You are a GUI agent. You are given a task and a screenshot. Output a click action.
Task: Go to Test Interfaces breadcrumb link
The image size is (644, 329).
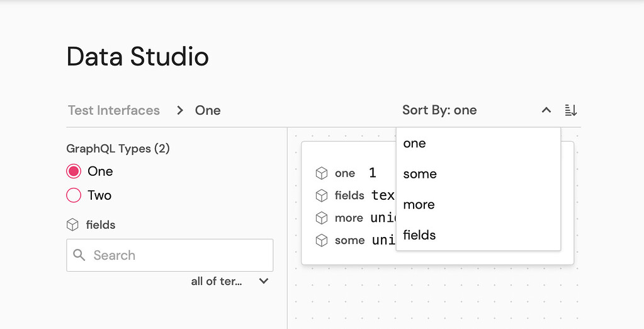pos(114,110)
